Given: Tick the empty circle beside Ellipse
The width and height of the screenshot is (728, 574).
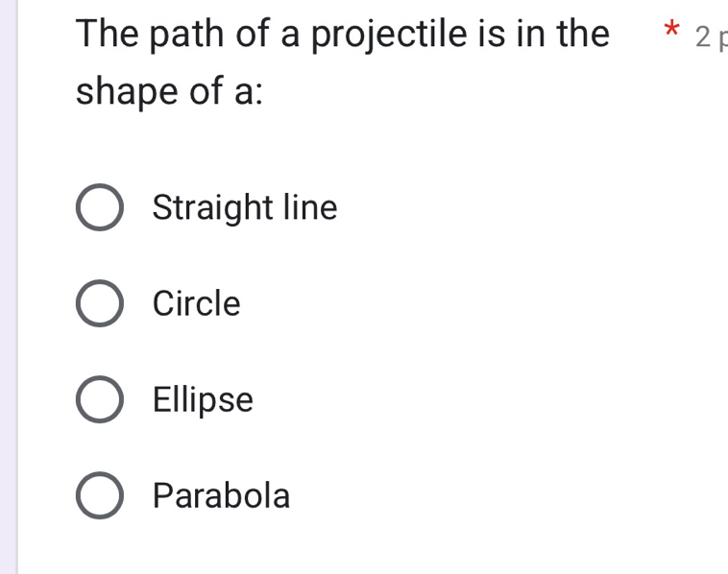Looking at the screenshot, I should (99, 400).
